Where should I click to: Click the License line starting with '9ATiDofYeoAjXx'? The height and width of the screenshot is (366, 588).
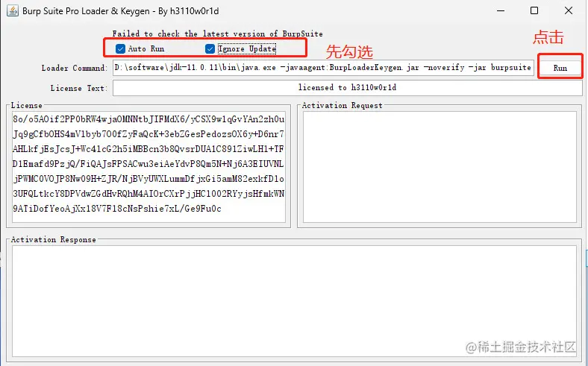pyautogui.click(x=117, y=209)
